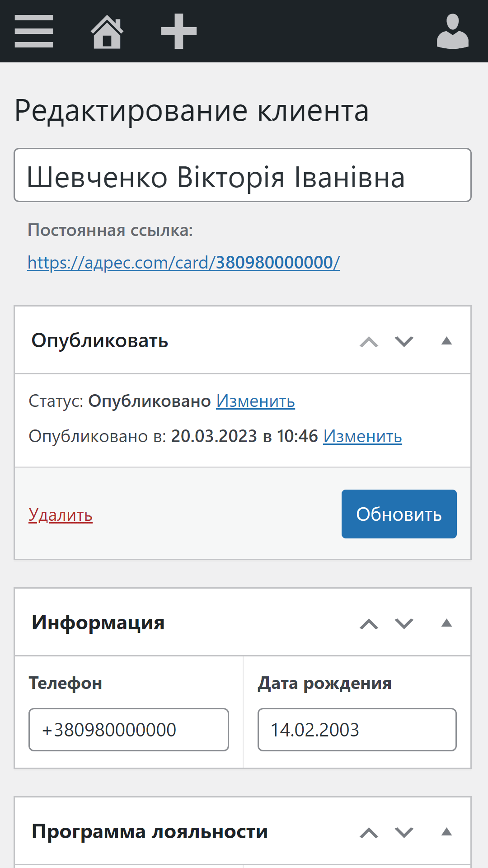
Task: Collapse the Опубликовать panel
Action: (446, 341)
